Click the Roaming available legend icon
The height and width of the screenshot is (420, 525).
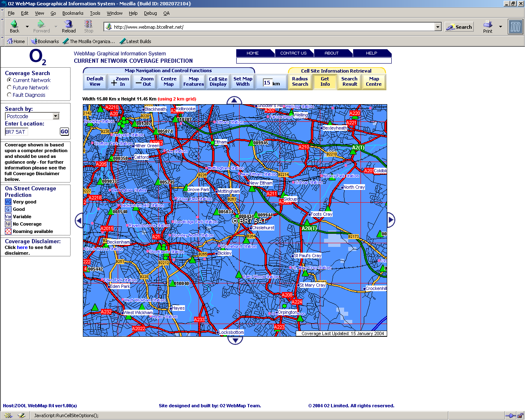8,231
